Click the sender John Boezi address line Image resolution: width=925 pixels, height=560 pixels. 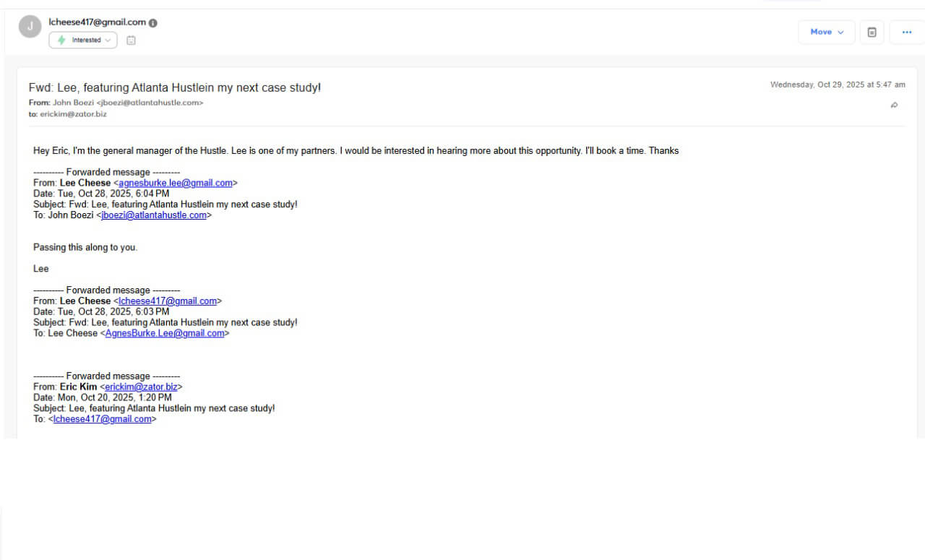[116, 103]
